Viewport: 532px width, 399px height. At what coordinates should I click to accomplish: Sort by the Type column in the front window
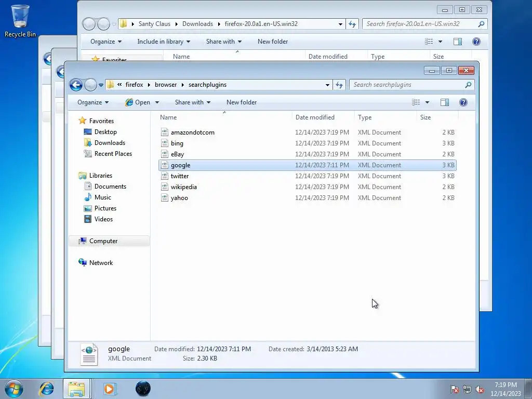(385, 117)
